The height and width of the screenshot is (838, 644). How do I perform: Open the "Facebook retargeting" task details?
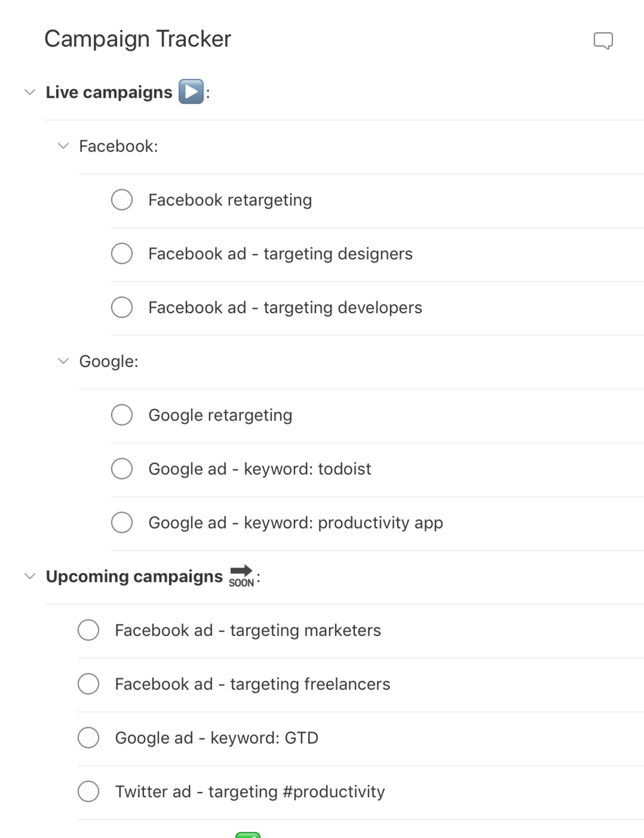point(230,199)
